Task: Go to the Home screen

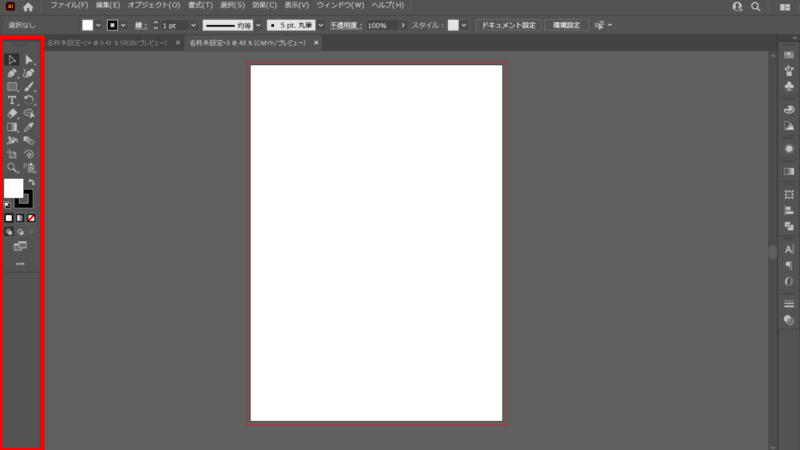Action: 28,7
